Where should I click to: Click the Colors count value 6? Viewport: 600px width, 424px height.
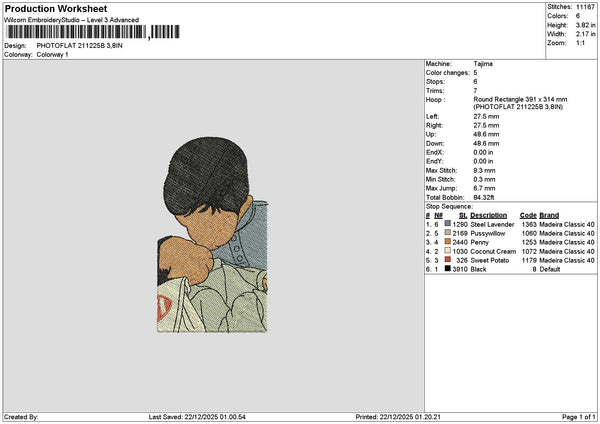pos(578,16)
